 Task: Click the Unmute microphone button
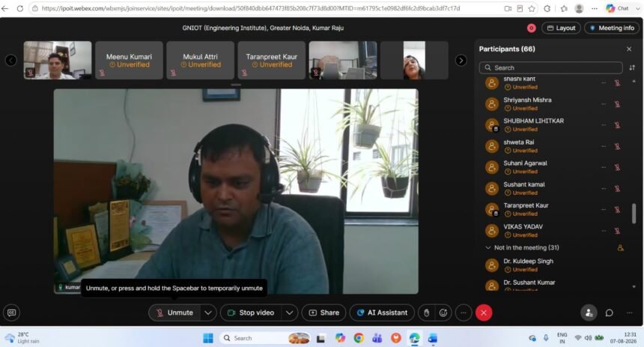pyautogui.click(x=175, y=313)
